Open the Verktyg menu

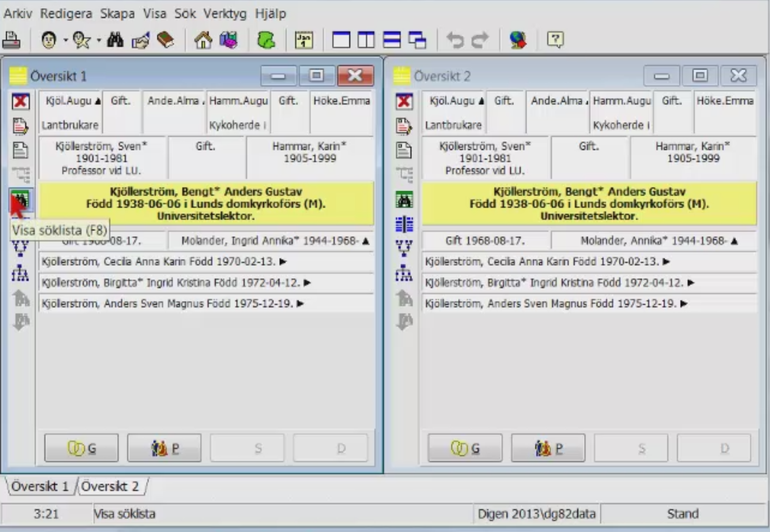pyautogui.click(x=225, y=14)
